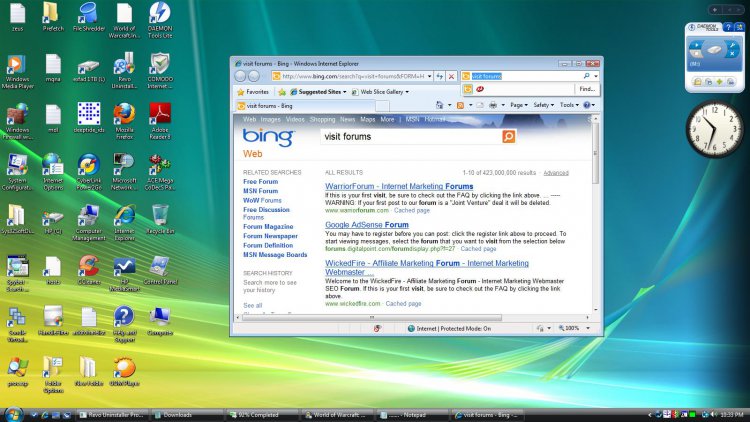Click the RSS feeds icon in IE toolbar
Viewport: 750px width, 422px height.
point(460,105)
